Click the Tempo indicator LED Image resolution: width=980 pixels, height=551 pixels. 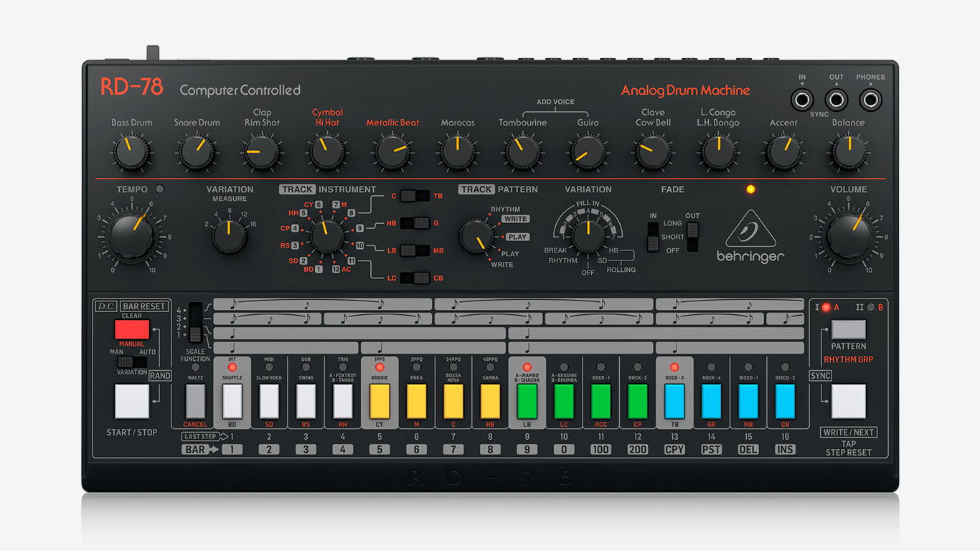[x=159, y=189]
